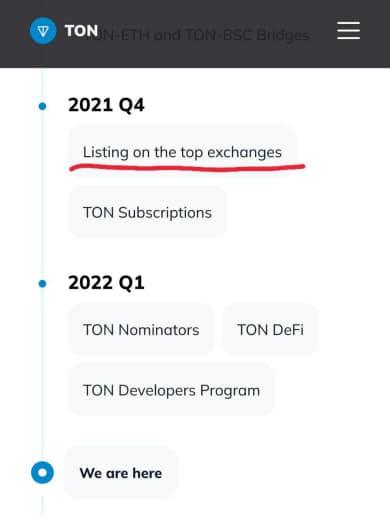Open Listing on the top exchanges item
The width and height of the screenshot is (390, 520).
coord(182,152)
